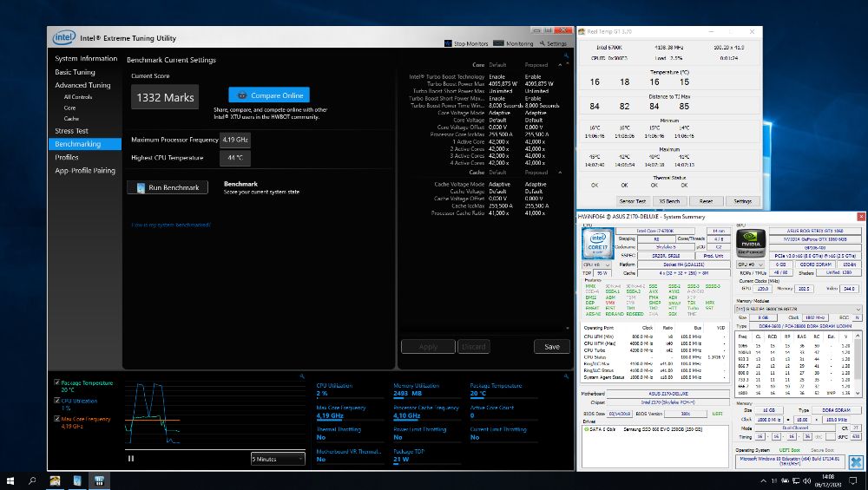The image size is (868, 490).
Task: Toggle CPU Utilization graph checkbox
Action: point(57,401)
